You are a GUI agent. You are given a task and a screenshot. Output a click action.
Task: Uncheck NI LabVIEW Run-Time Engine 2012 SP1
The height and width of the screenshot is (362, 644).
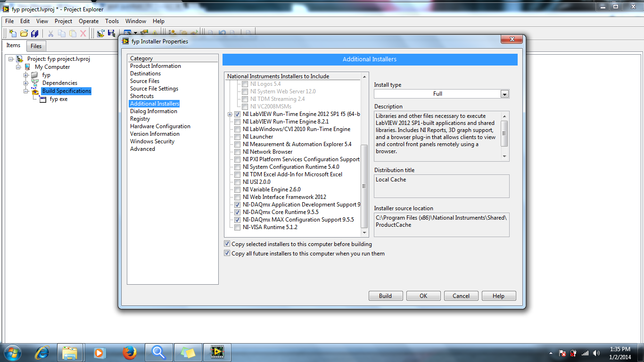point(238,114)
